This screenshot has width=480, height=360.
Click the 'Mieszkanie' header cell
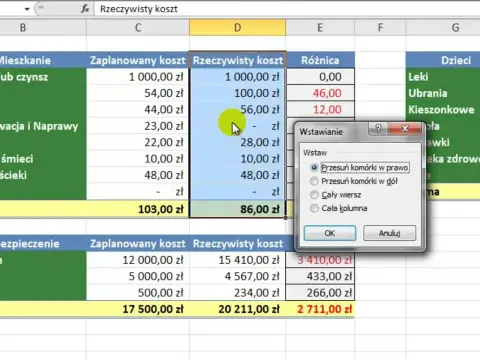point(43,60)
